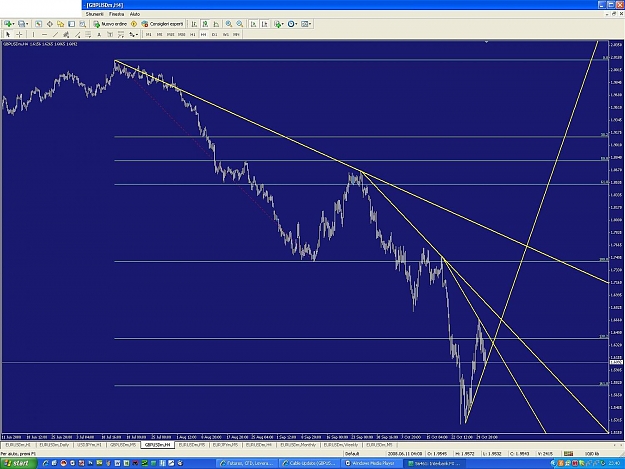
Task: Switch to the EURUSDm,Daily chart tab
Action: (x=54, y=445)
